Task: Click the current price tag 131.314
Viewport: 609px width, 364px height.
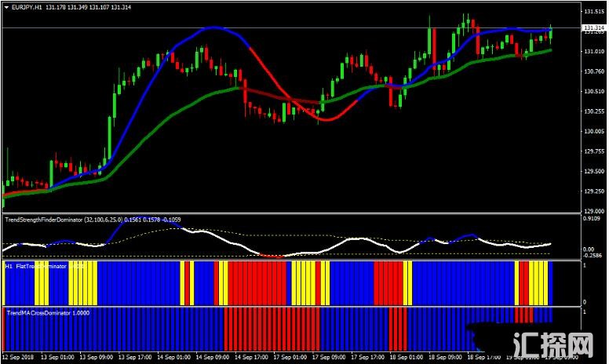Action: coord(594,28)
